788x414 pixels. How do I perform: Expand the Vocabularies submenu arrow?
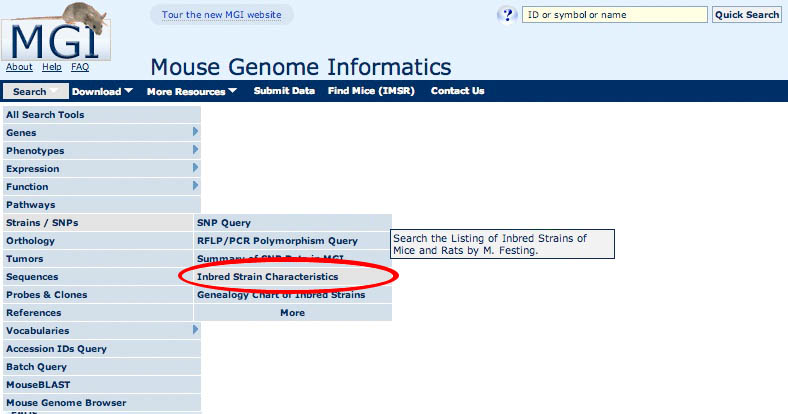pos(195,330)
